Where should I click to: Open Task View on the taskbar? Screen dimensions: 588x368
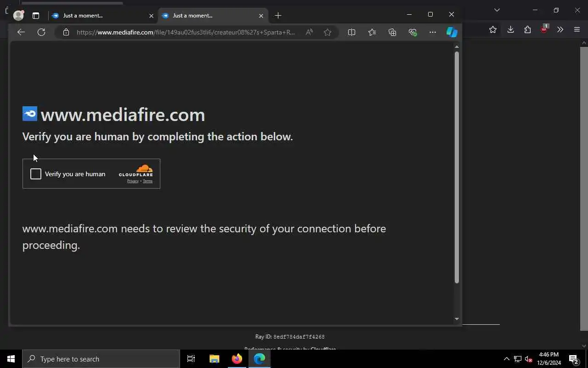pos(191,359)
